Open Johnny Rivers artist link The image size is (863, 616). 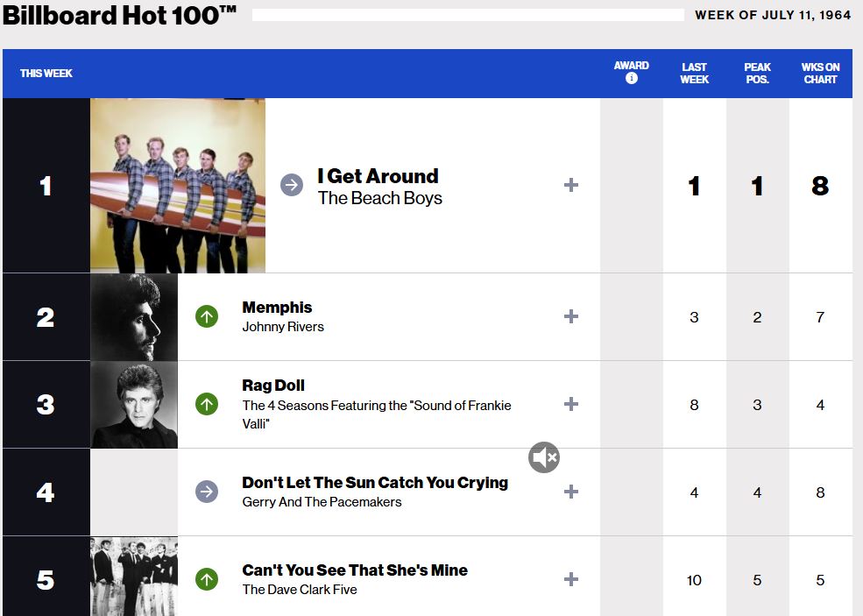tap(283, 327)
